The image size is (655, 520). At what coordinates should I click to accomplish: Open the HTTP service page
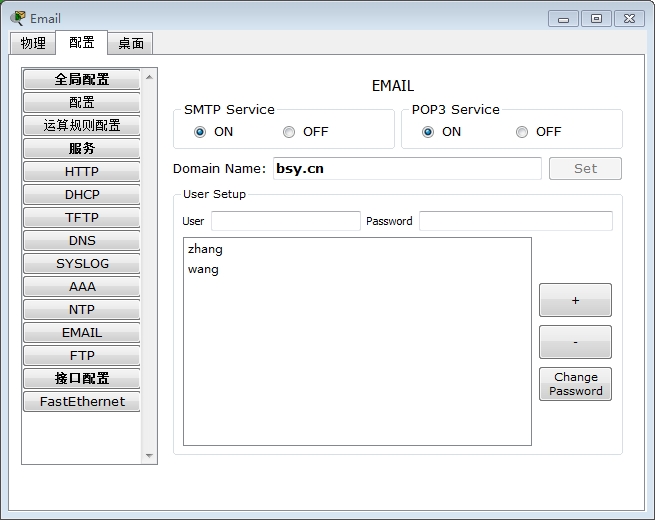tap(82, 171)
